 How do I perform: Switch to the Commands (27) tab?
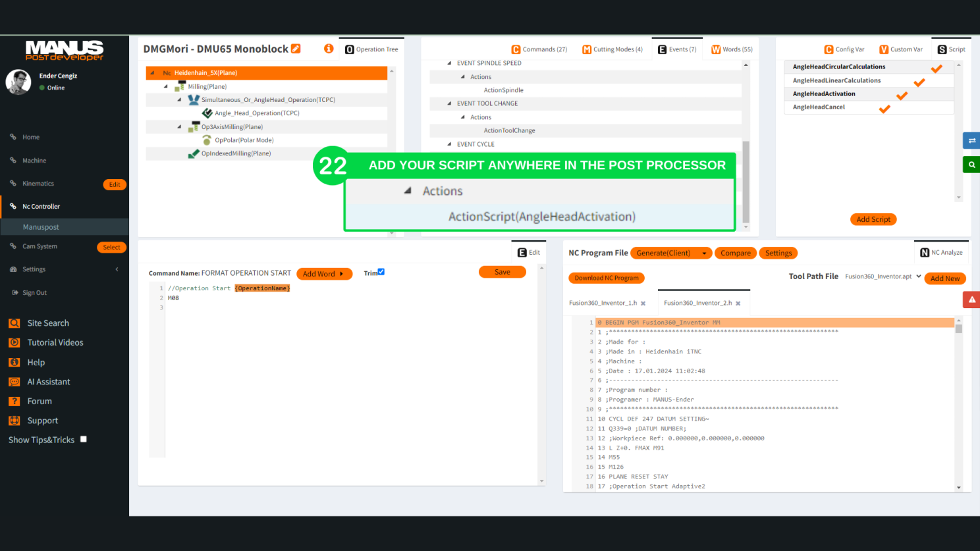point(539,49)
